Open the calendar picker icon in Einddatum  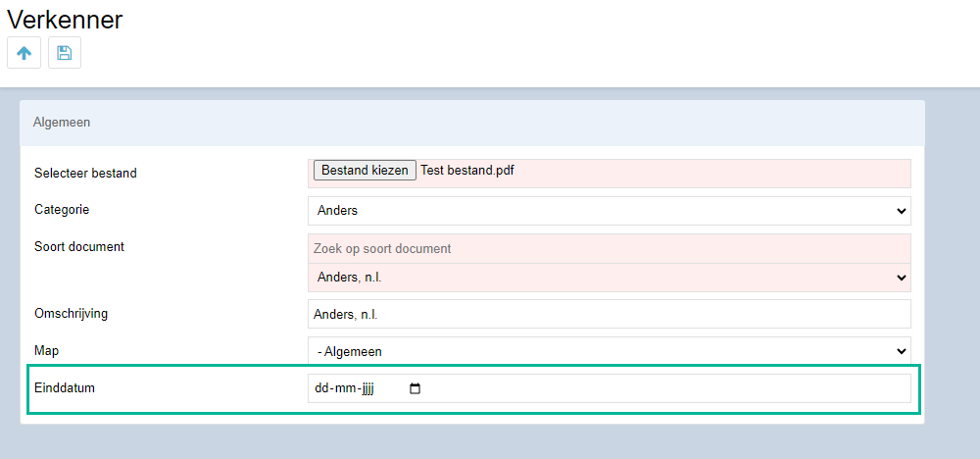coord(415,389)
